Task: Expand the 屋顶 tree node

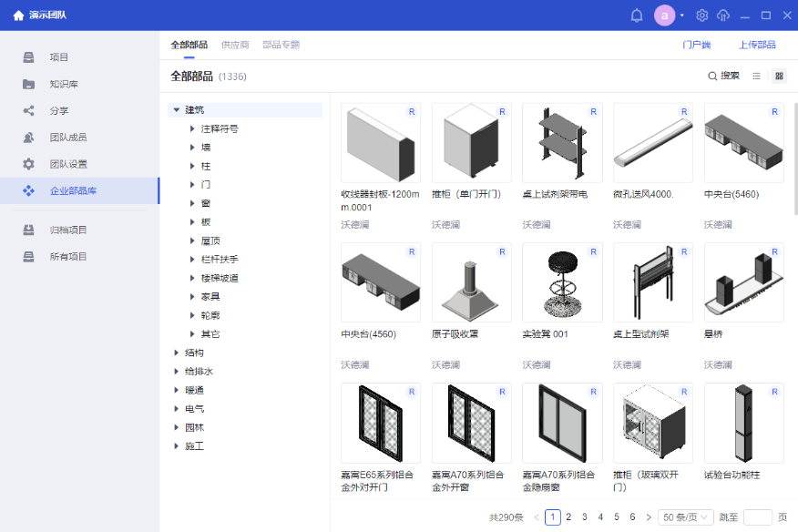Action: (192, 240)
